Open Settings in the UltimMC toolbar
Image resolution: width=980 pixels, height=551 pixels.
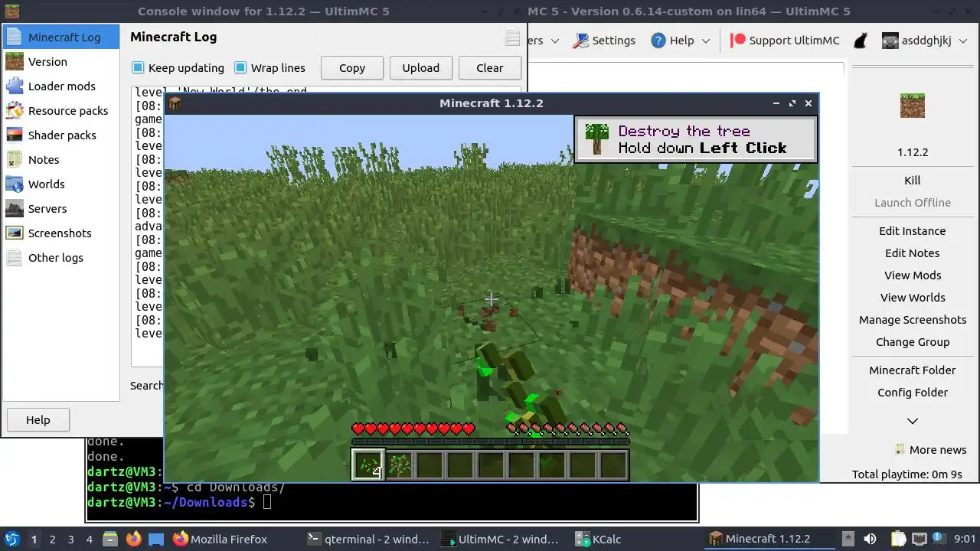click(604, 41)
